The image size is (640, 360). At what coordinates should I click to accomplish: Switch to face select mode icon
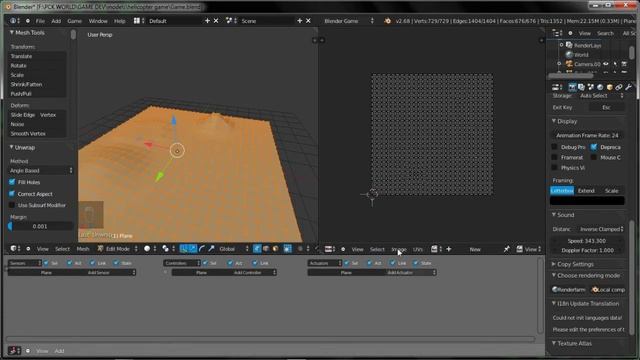[x=275, y=249]
